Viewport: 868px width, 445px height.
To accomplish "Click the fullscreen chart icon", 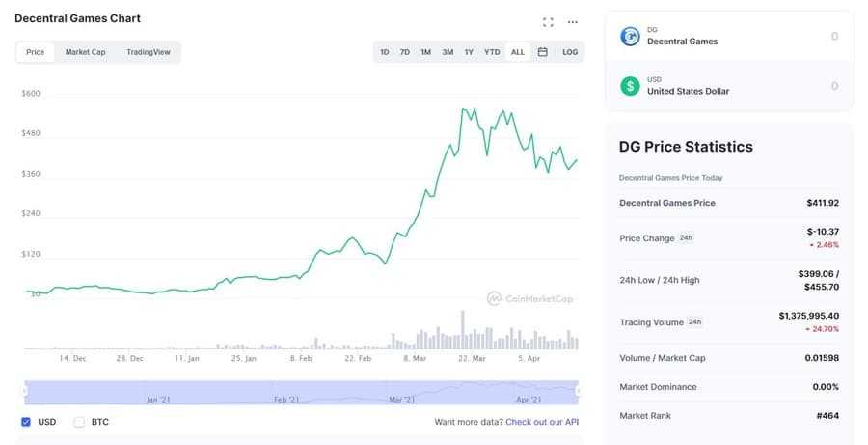I will (548, 22).
